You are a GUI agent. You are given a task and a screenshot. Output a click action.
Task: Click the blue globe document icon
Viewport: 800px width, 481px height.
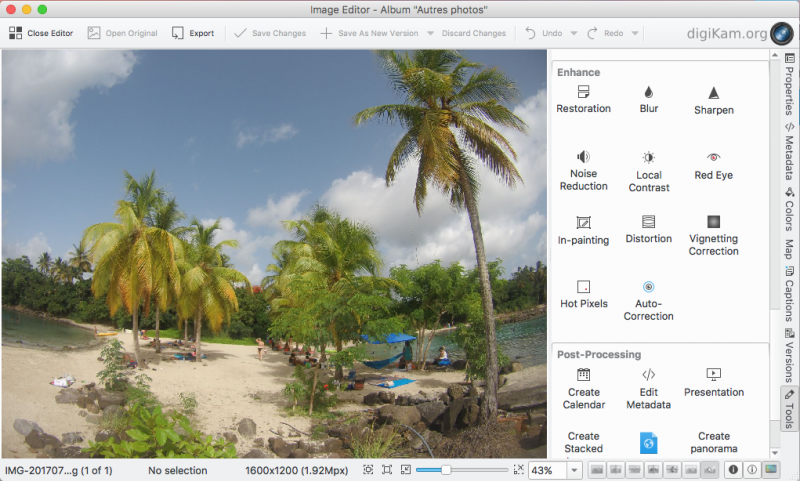click(x=648, y=443)
